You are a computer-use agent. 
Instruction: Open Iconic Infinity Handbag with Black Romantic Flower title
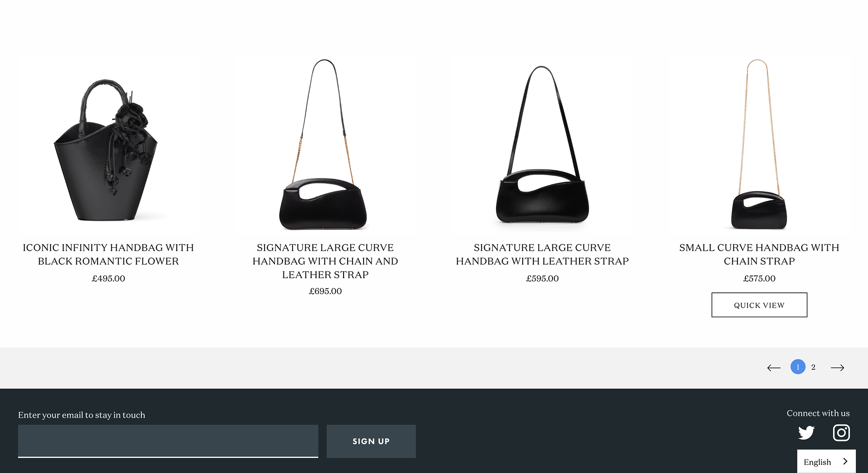pyautogui.click(x=108, y=254)
